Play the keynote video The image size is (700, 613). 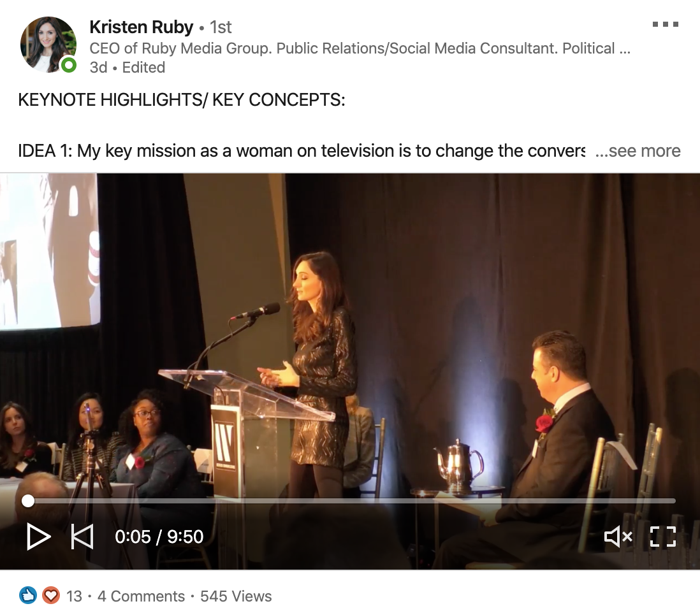(38, 537)
